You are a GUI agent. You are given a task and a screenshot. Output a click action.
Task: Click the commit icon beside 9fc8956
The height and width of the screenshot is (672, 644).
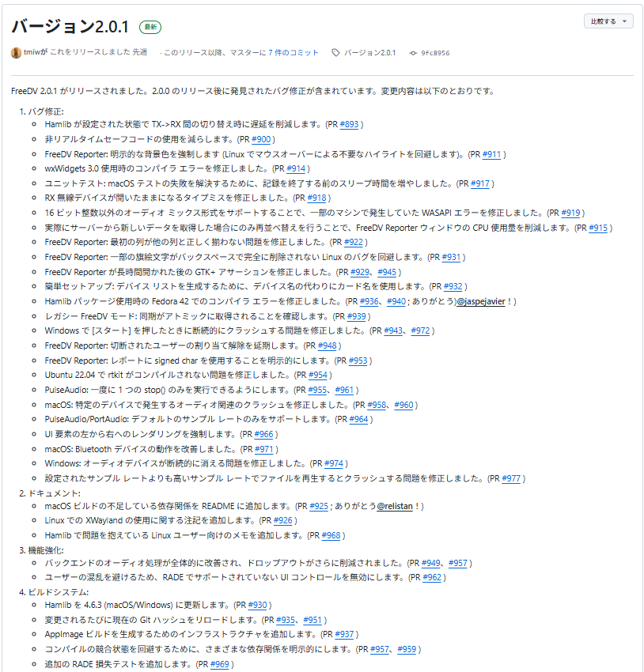(x=413, y=53)
